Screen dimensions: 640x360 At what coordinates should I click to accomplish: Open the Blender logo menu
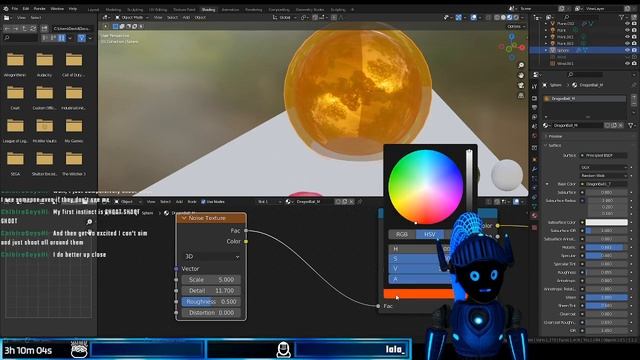pyautogui.click(x=6, y=9)
